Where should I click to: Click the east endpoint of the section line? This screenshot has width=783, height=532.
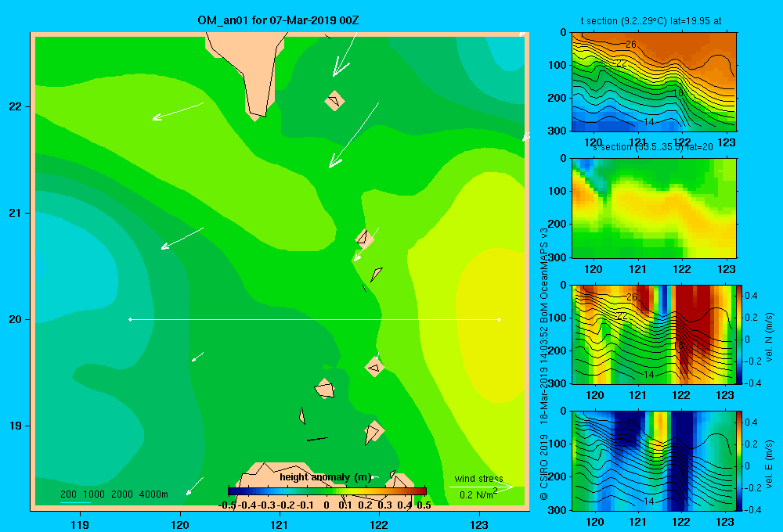tap(500, 319)
